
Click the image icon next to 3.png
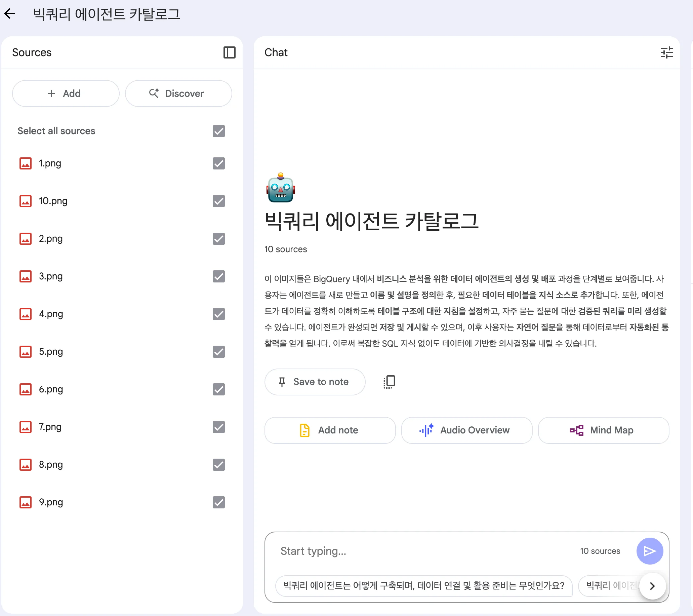pyautogui.click(x=26, y=276)
